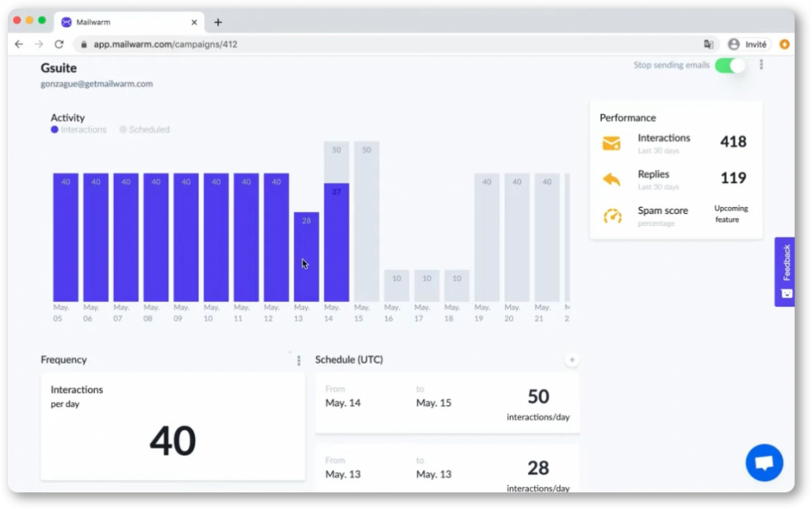Click the browser back arrow
The height and width of the screenshot is (509, 812).
(x=19, y=44)
